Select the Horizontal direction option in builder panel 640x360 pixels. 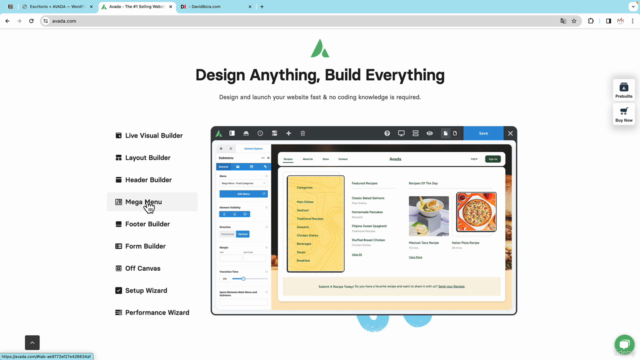pos(227,234)
